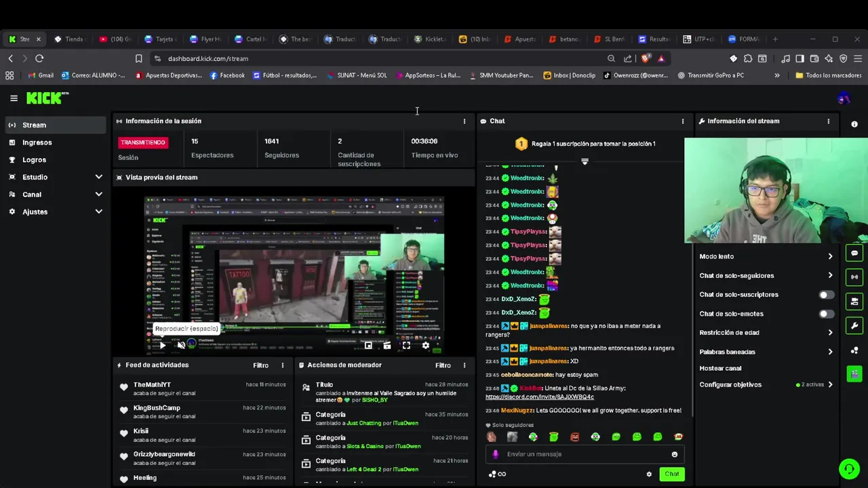This screenshot has width=868, height=488.
Task: Open Filtro in Feed de actividades
Action: [261, 365]
